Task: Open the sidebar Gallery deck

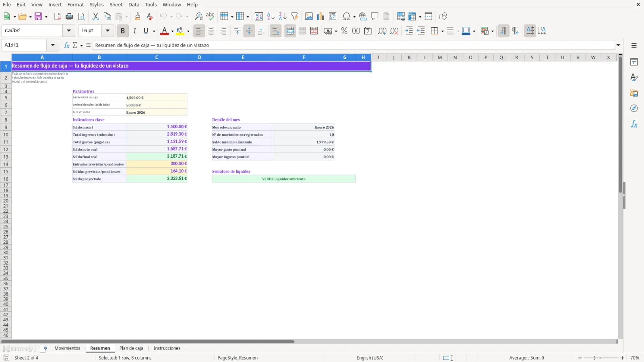Action: tap(634, 93)
